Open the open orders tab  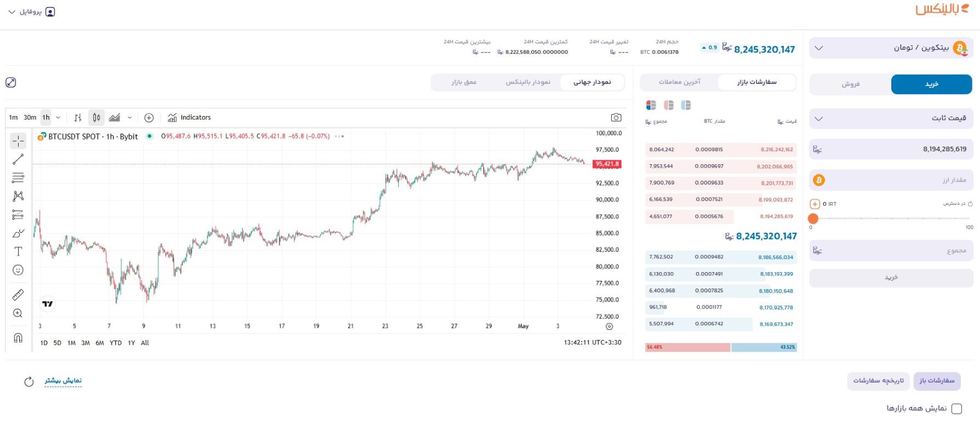[x=937, y=381]
